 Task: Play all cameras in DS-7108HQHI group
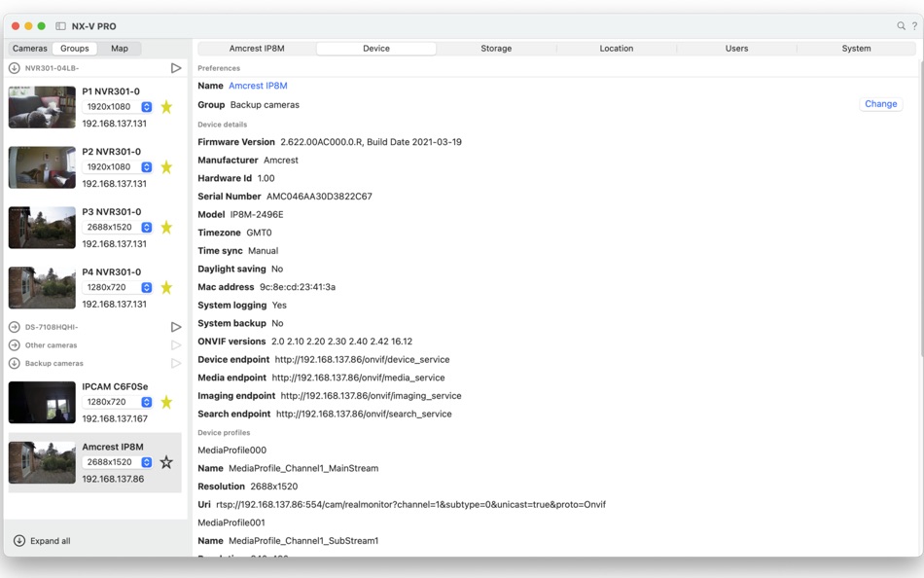tap(176, 327)
